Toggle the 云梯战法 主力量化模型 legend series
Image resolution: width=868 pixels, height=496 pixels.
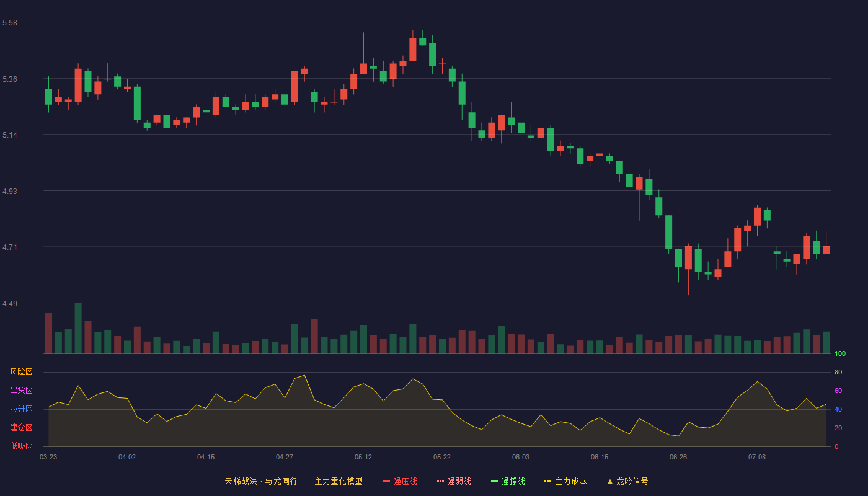tap(293, 481)
